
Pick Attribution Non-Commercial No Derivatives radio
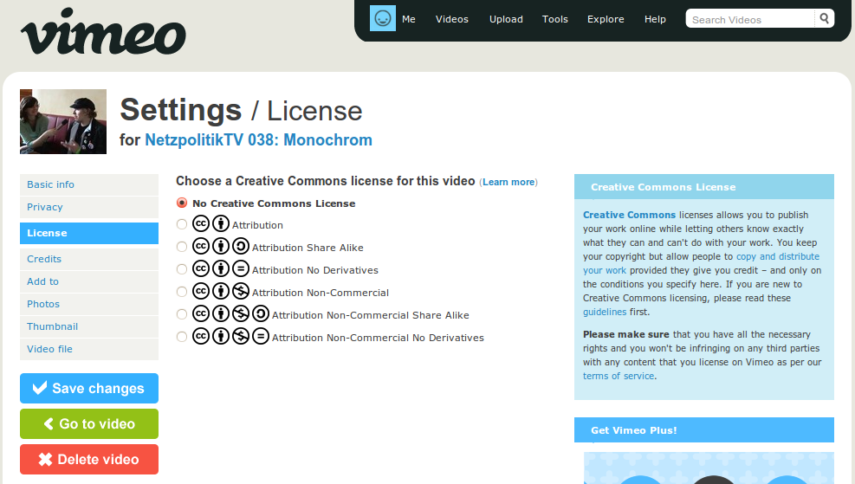(x=182, y=337)
